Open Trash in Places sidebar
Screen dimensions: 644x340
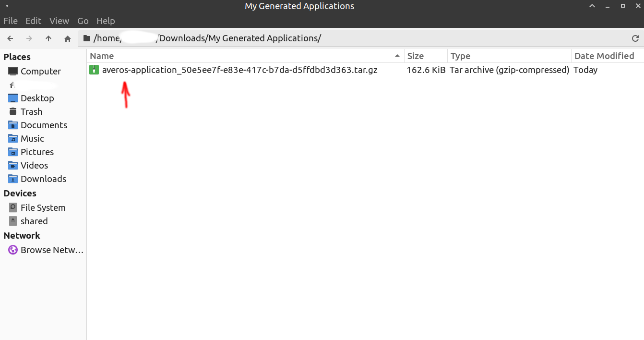[x=31, y=111]
